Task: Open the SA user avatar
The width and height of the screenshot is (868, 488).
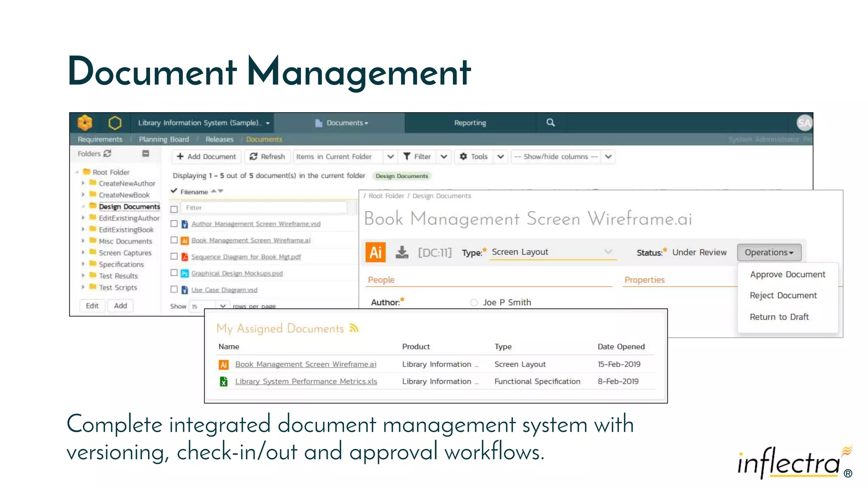Action: tap(804, 123)
